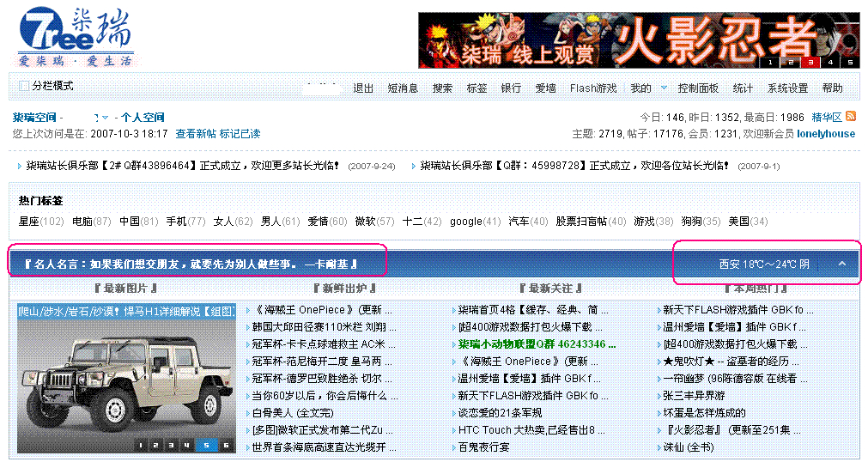Open 控制面板 control panel
This screenshot has width=868, height=462.
click(698, 88)
